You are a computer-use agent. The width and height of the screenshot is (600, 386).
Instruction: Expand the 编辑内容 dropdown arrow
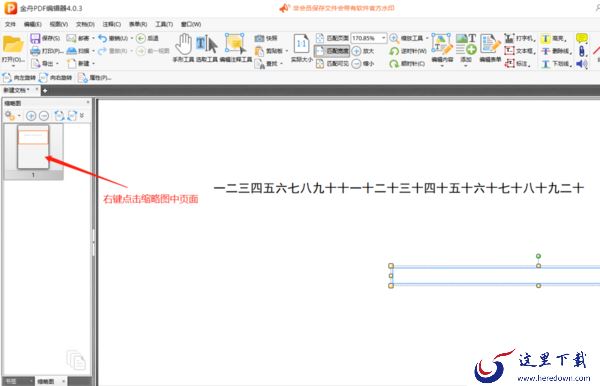point(442,66)
